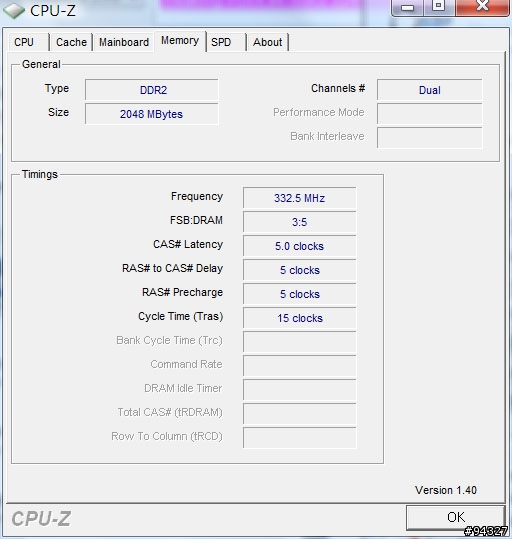Click the empty Bank Interleave field
This screenshot has height=539, width=512.
(429, 138)
